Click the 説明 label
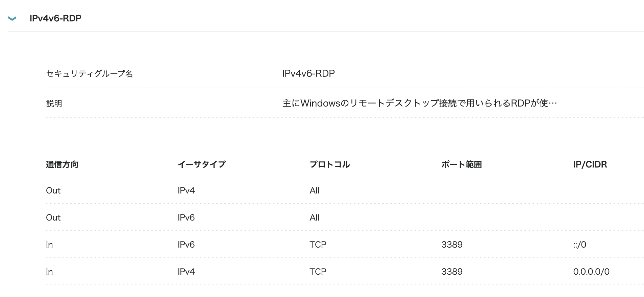Image resolution: width=644 pixels, height=297 pixels. (54, 104)
